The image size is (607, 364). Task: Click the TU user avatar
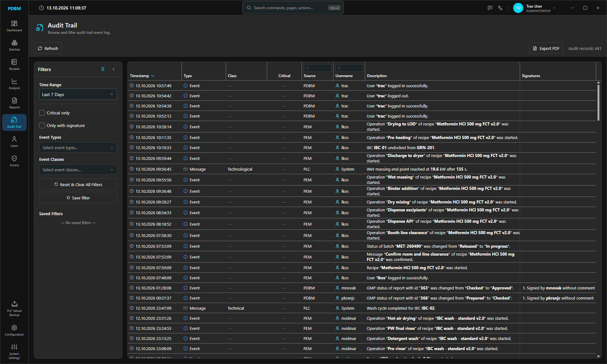[x=518, y=8]
